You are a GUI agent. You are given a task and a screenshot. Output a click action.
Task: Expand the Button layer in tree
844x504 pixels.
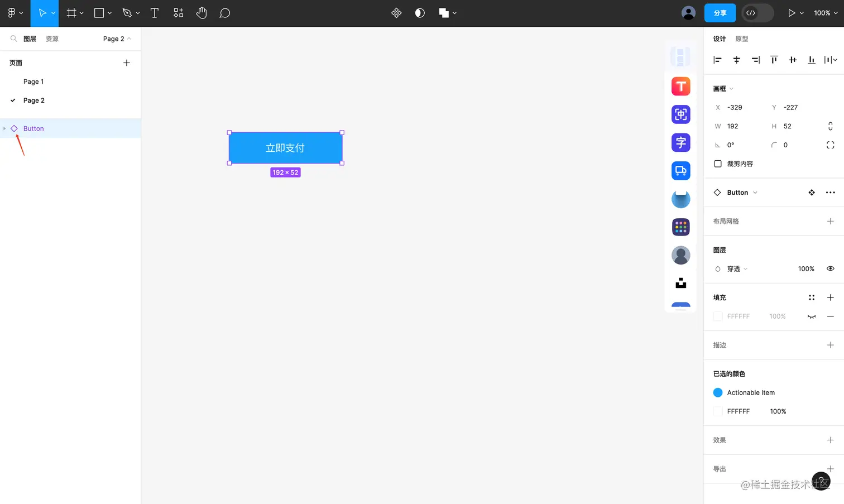pyautogui.click(x=4, y=128)
